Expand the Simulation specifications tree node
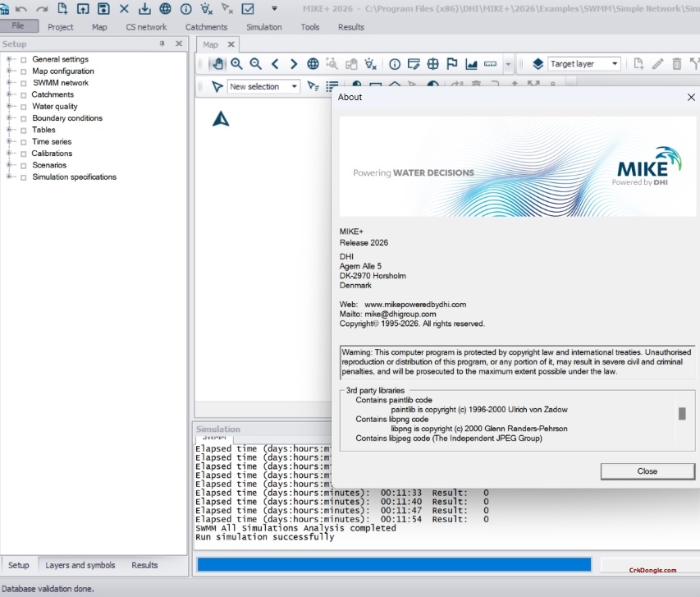700x597 pixels. (x=10, y=177)
